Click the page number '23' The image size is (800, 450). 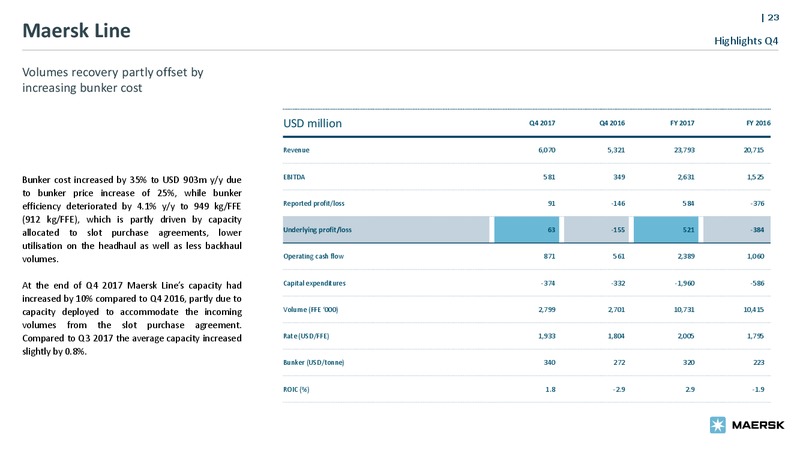pyautogui.click(x=773, y=17)
